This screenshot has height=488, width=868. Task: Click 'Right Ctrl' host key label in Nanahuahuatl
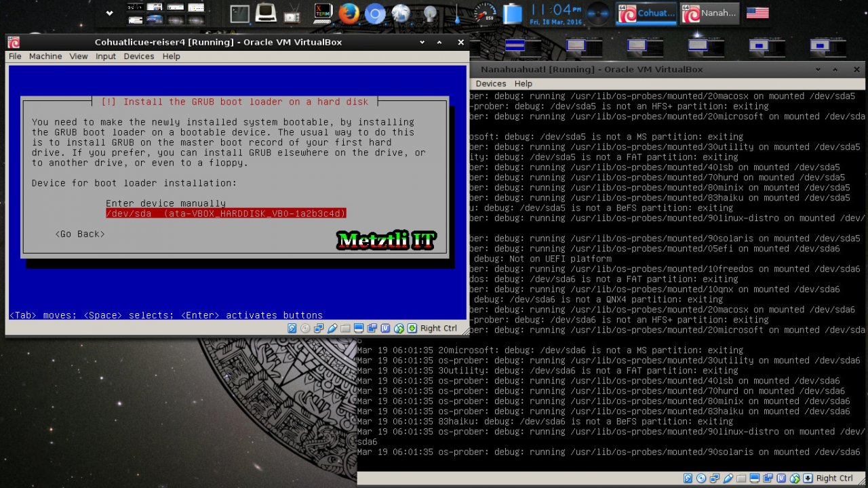point(835,478)
